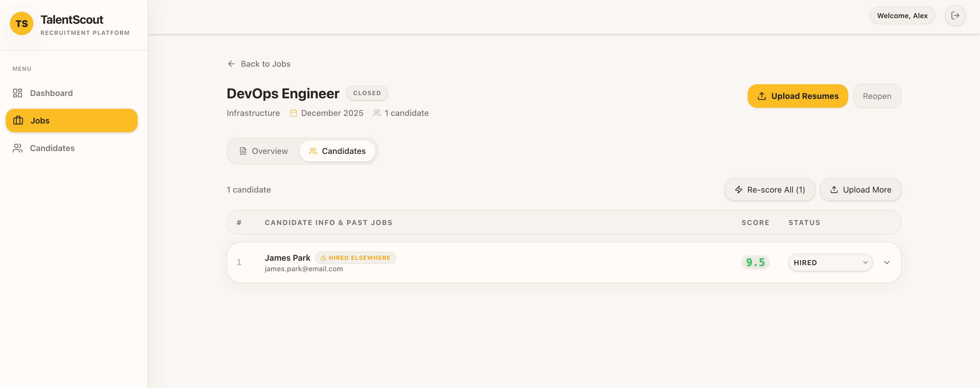The width and height of the screenshot is (980, 388).
Task: Click the warning icon in HIRED ELSEWHERE badge
Action: point(323,258)
